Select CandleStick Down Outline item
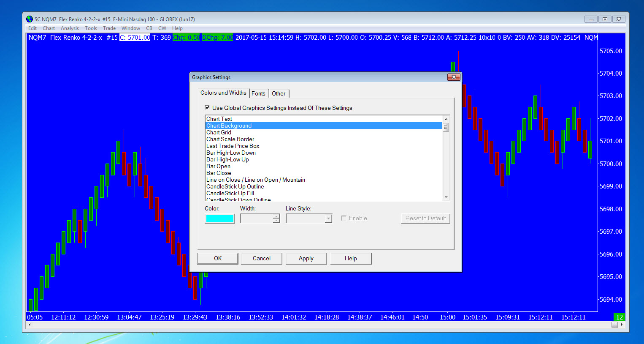This screenshot has height=344, width=644. [x=324, y=199]
